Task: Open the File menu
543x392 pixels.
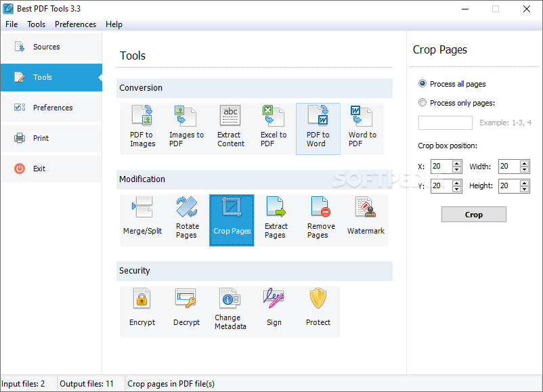Action: click(12, 24)
